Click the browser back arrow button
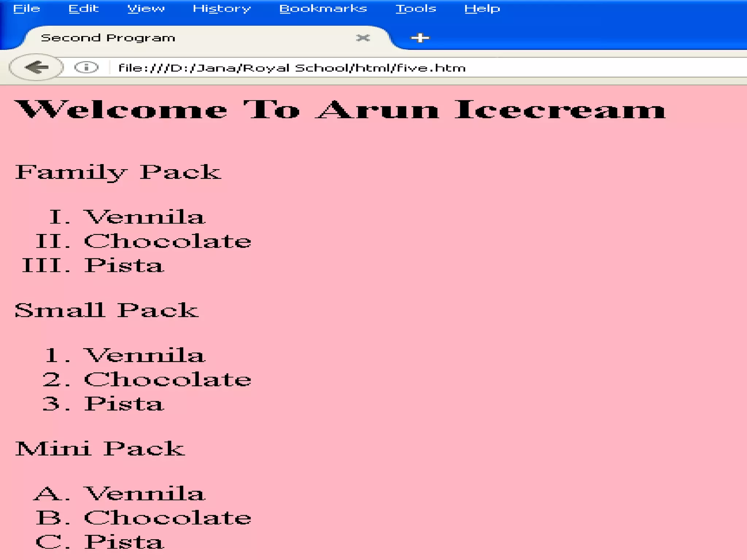Screen dimensions: 747x560 click(36, 67)
